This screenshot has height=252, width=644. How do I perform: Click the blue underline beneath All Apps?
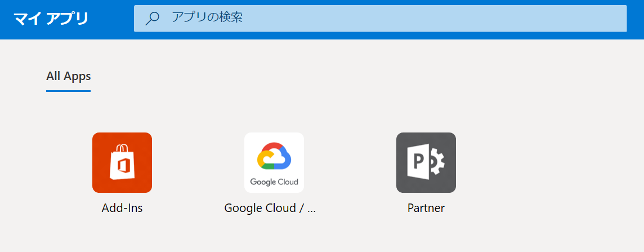pos(68,91)
